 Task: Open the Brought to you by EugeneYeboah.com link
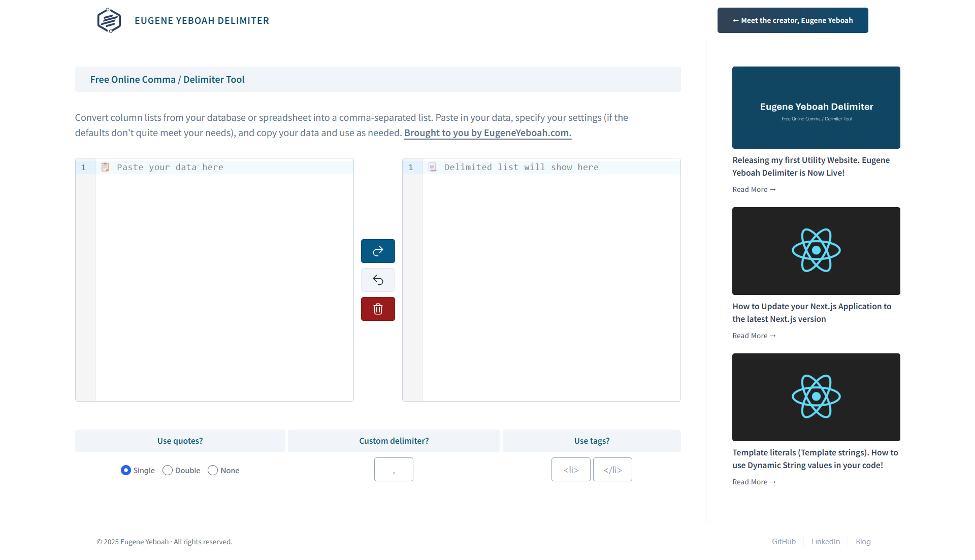click(x=487, y=133)
